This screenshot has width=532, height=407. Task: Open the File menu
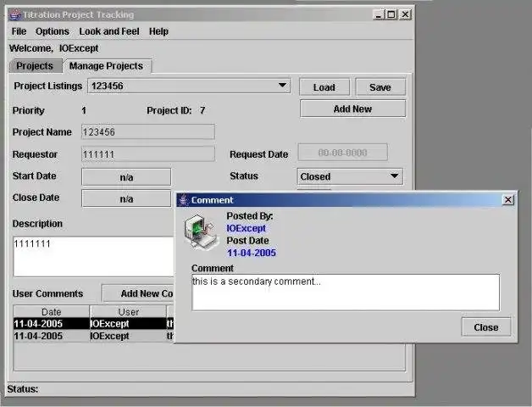[19, 31]
